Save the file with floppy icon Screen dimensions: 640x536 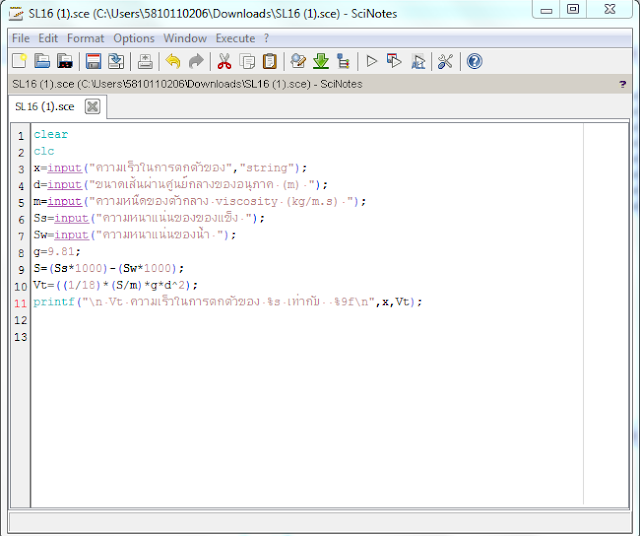point(93,61)
